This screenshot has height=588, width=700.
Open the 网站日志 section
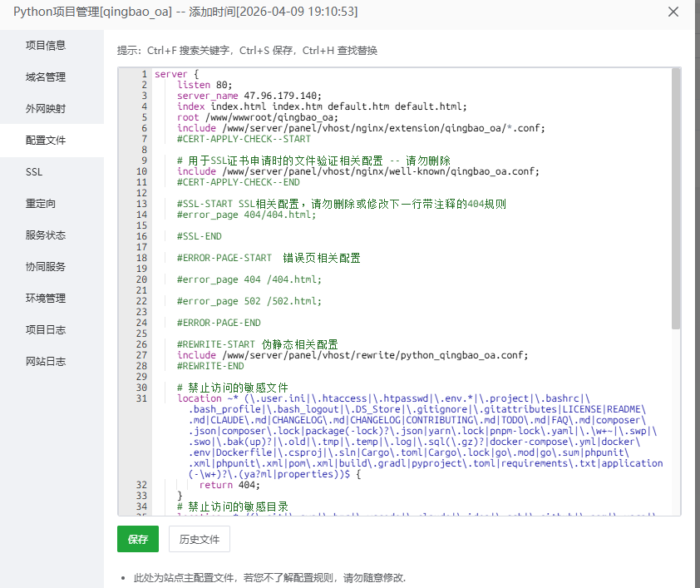tap(45, 361)
